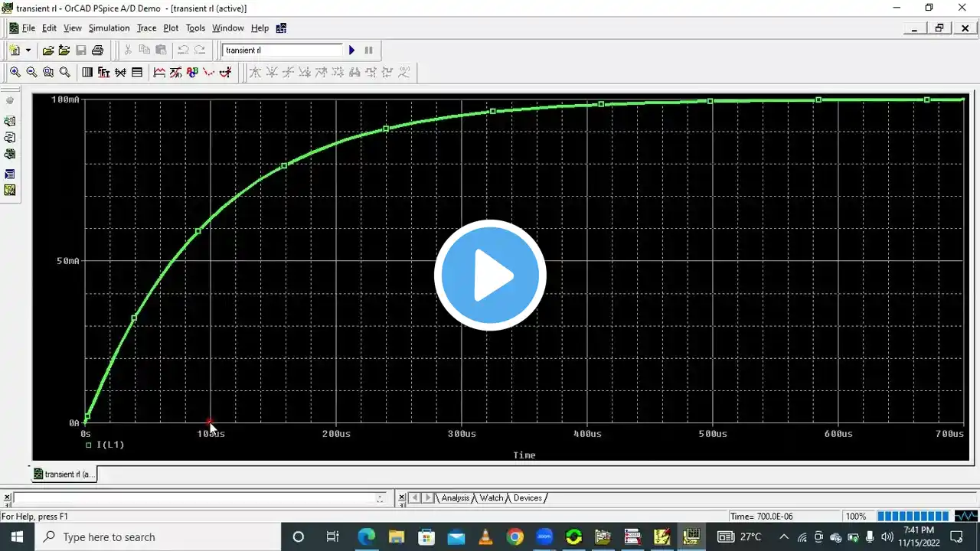Click the Zoom Fit icon

click(x=65, y=72)
